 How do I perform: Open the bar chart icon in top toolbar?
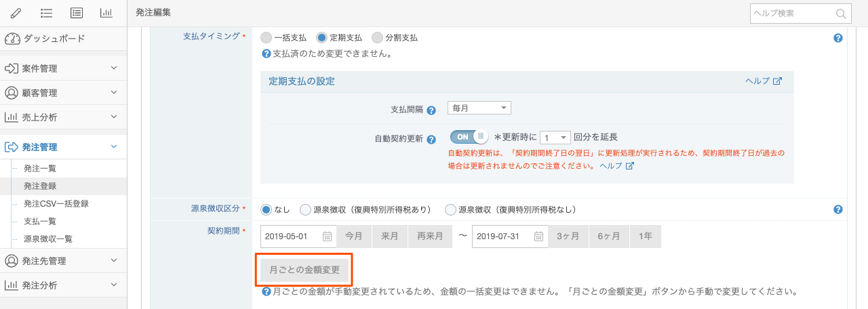pos(106,13)
